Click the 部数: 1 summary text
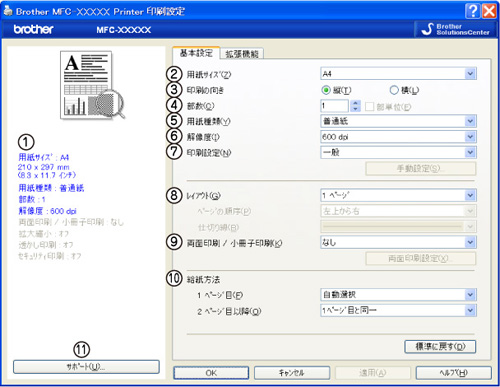This screenshot has height=387, width=500. (32, 199)
